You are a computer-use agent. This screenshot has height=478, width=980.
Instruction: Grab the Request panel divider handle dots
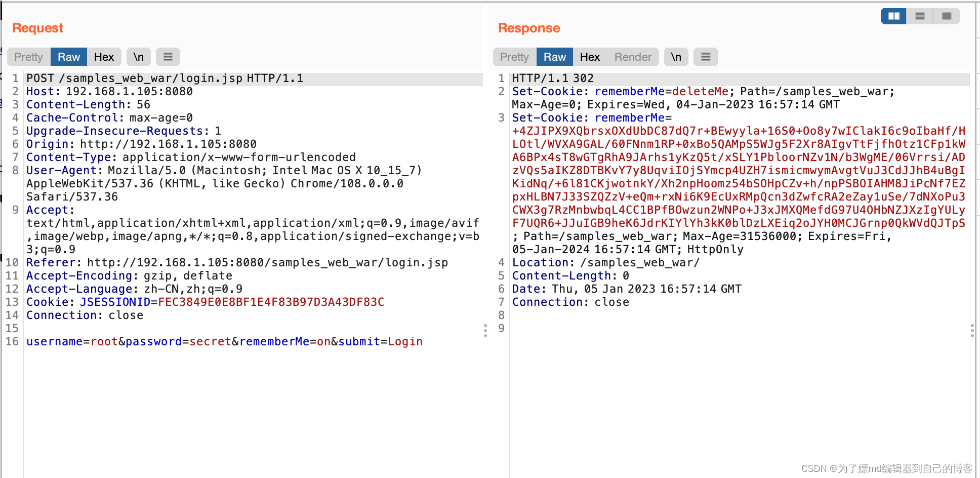coord(485,331)
